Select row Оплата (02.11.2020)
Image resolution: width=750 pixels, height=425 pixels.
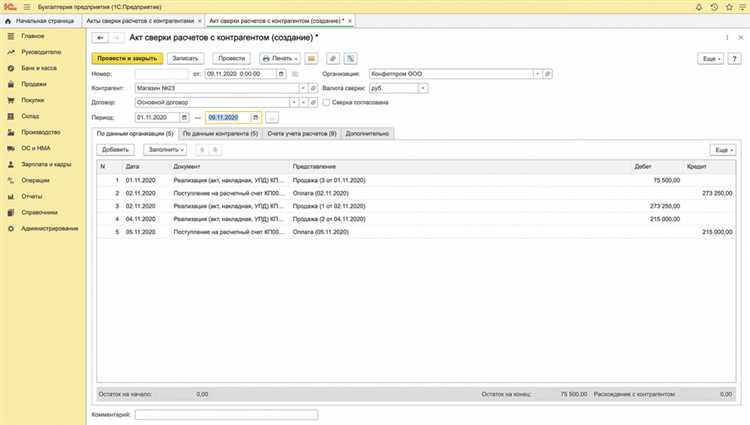tap(416, 194)
